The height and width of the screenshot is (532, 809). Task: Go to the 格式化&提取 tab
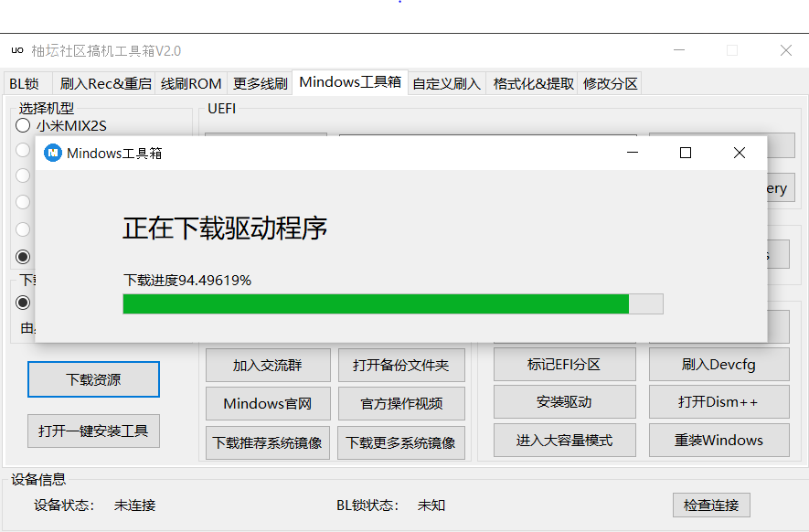pos(533,83)
